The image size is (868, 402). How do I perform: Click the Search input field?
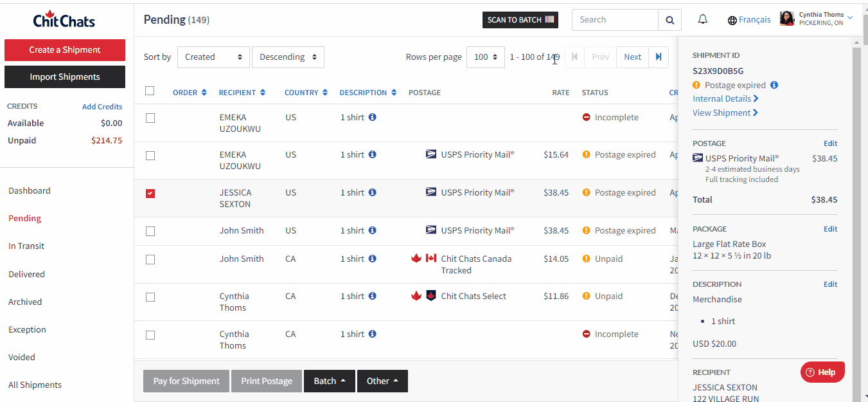coord(615,20)
